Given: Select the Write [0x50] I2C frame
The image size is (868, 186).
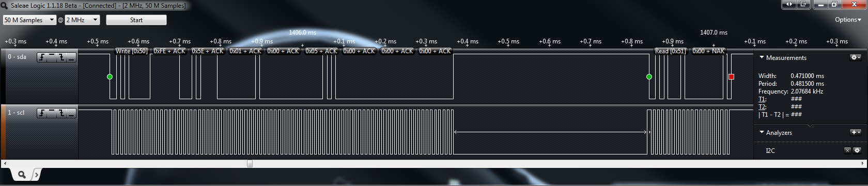Looking at the screenshot, I should pos(132,51).
